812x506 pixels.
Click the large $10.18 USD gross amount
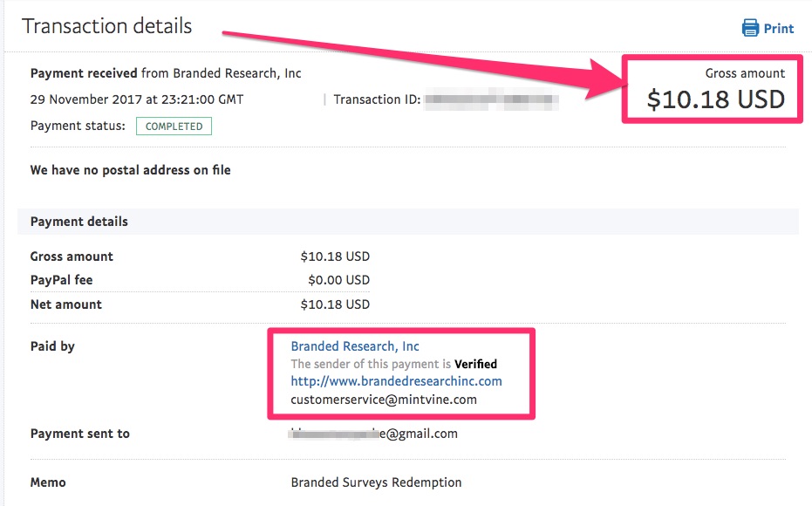(716, 99)
